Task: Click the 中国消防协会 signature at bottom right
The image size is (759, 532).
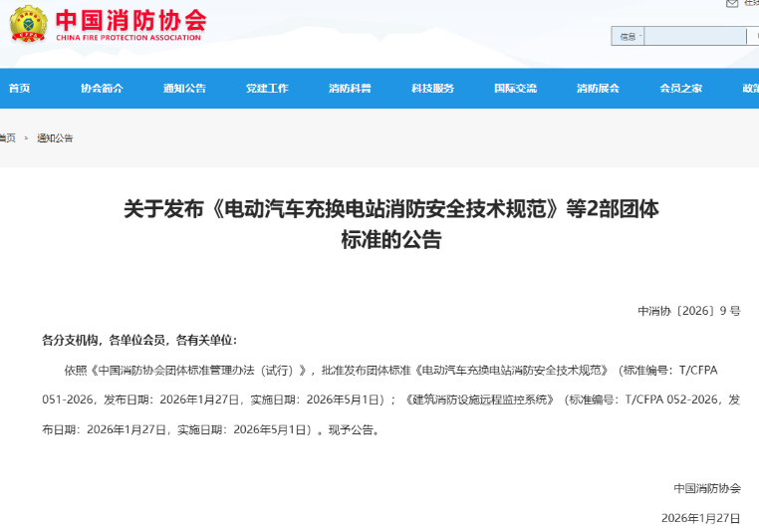Action: (706, 488)
